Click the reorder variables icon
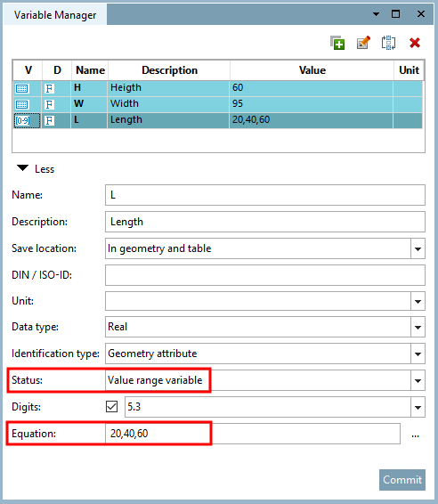Image resolution: width=438 pixels, height=504 pixels. coord(388,43)
